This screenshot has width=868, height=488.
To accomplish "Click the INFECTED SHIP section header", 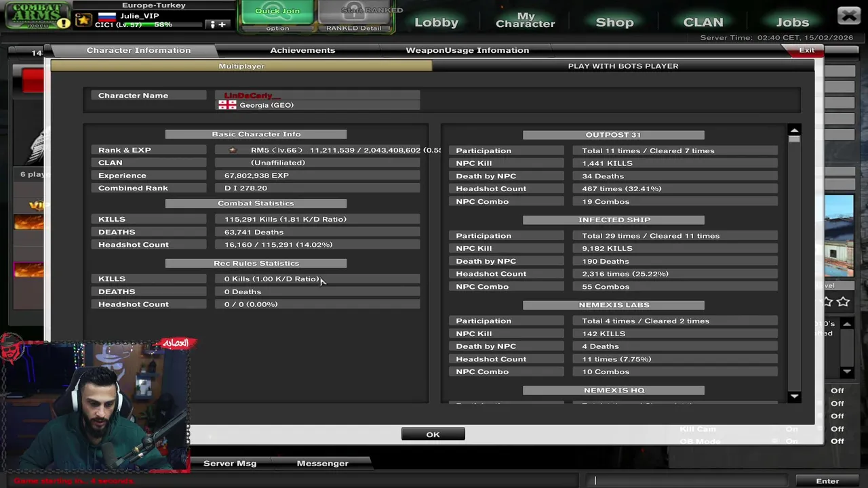I will pos(613,220).
